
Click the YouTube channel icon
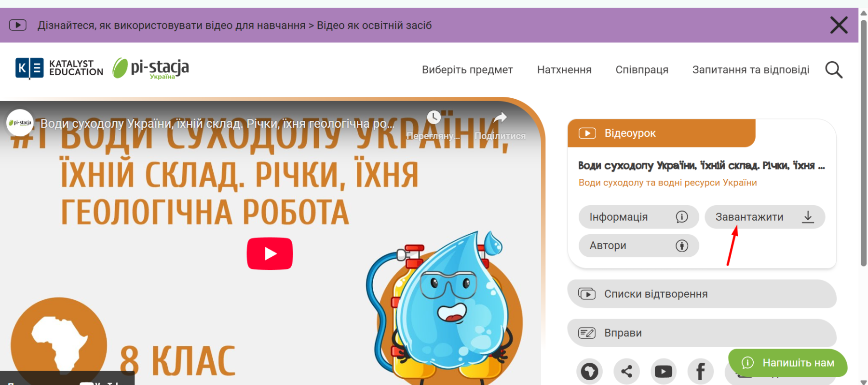pyautogui.click(x=663, y=371)
